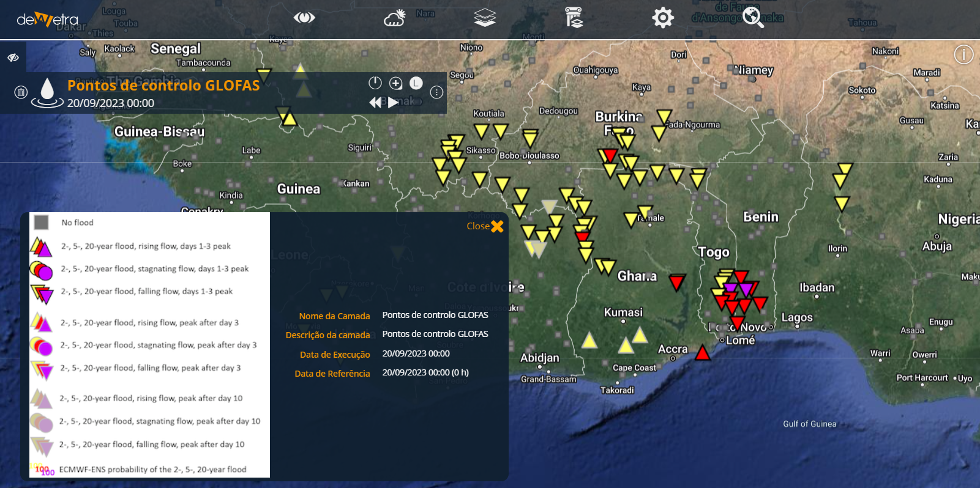Open the three-dots layer options menu
Screen dimensions: 980x488
click(x=436, y=92)
